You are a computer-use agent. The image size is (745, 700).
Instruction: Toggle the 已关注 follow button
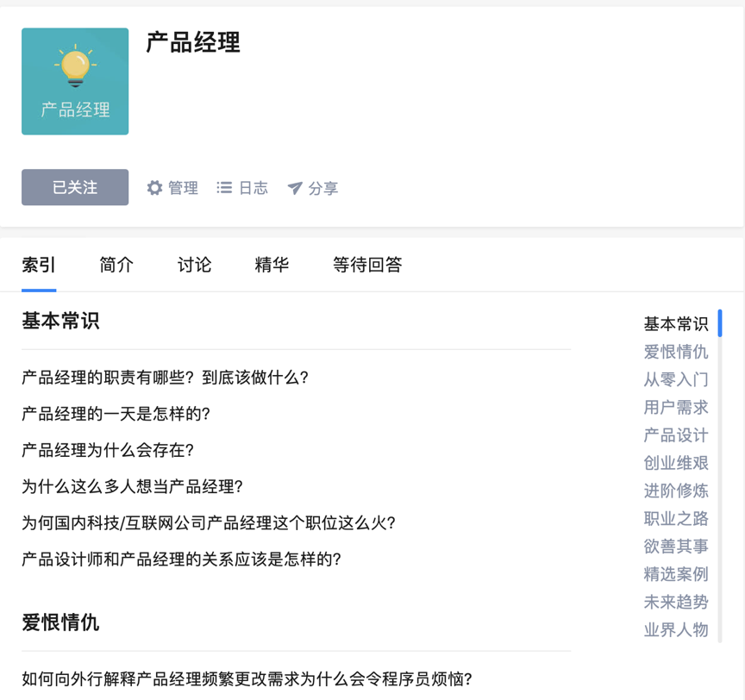(x=75, y=187)
